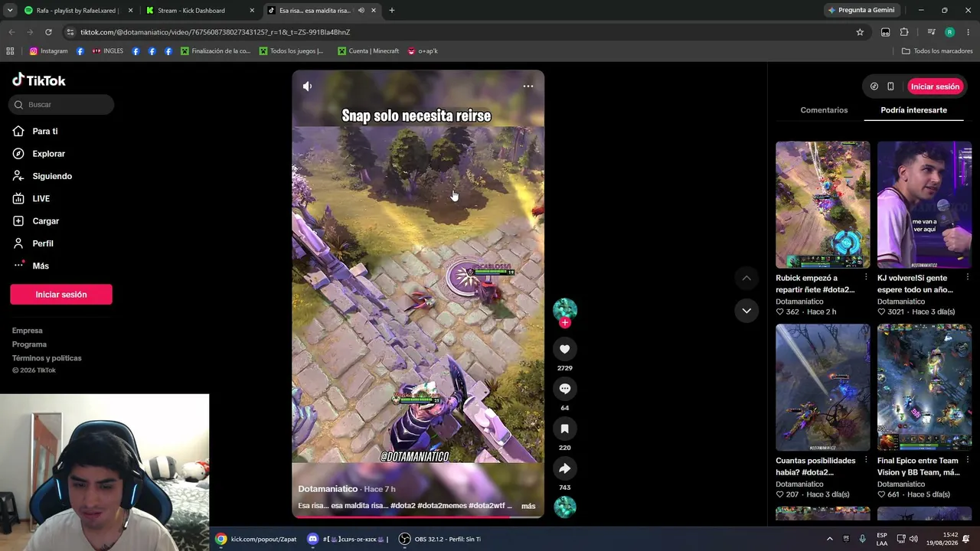Open Chrome's three-dot main menu

[x=969, y=32]
